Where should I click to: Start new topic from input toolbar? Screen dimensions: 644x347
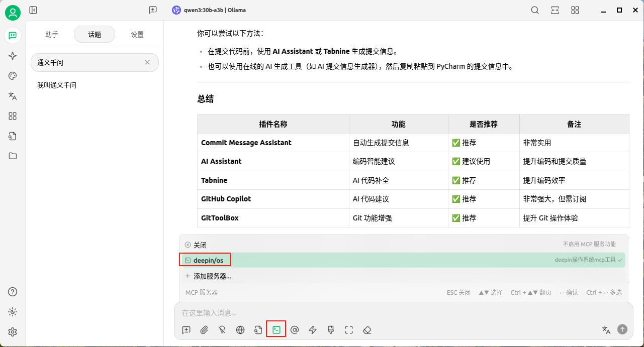click(187, 330)
